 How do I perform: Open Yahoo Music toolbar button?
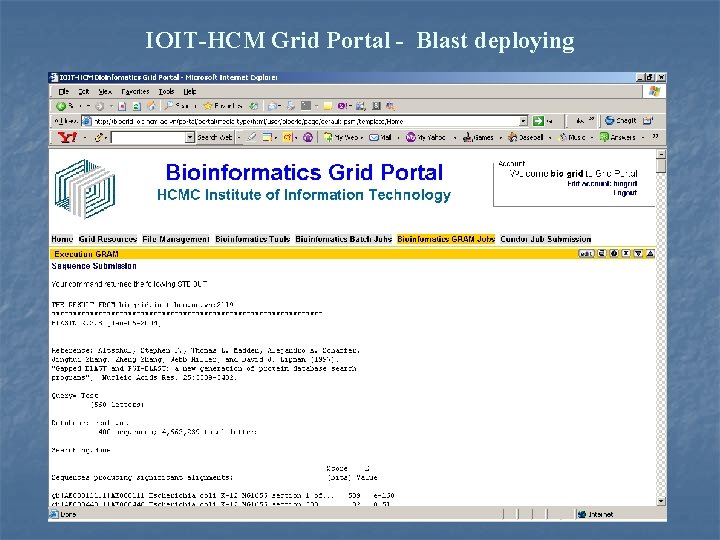click(x=572, y=137)
